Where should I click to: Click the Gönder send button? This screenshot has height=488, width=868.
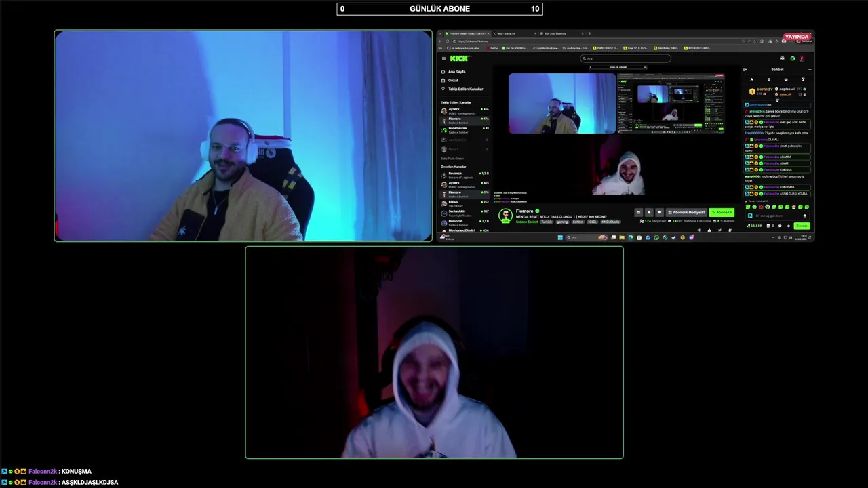coord(802,226)
